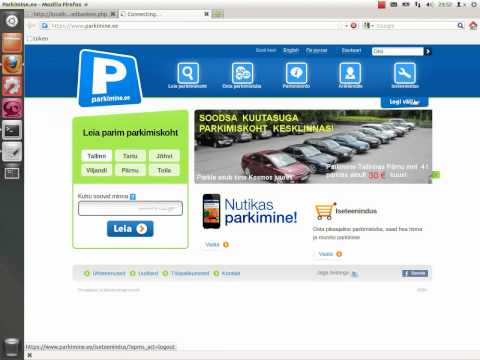The image size is (480, 360).
Task: Click the Sisukaart link in the top bar
Action: tap(351, 50)
